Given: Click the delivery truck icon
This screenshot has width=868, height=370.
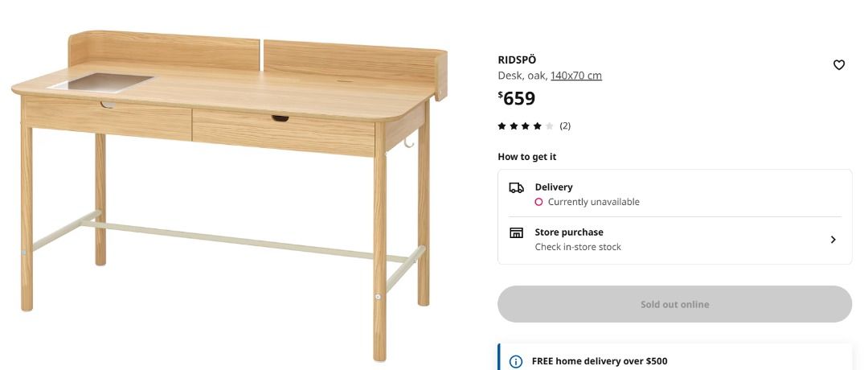Looking at the screenshot, I should [516, 187].
